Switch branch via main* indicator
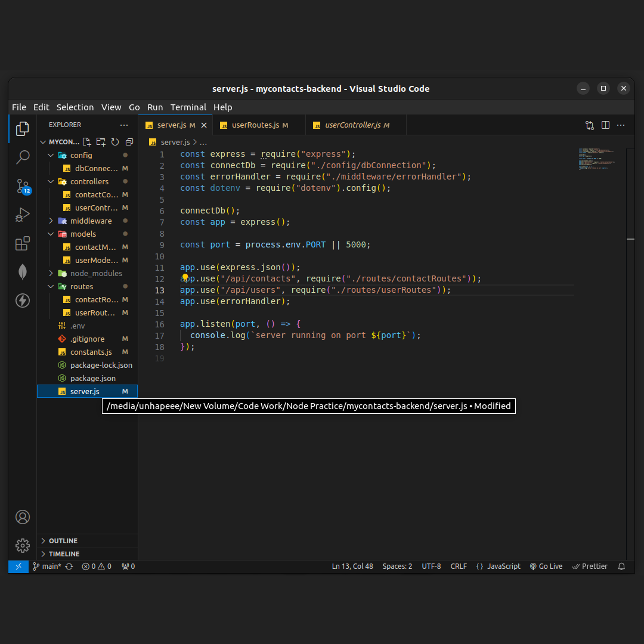 47,566
